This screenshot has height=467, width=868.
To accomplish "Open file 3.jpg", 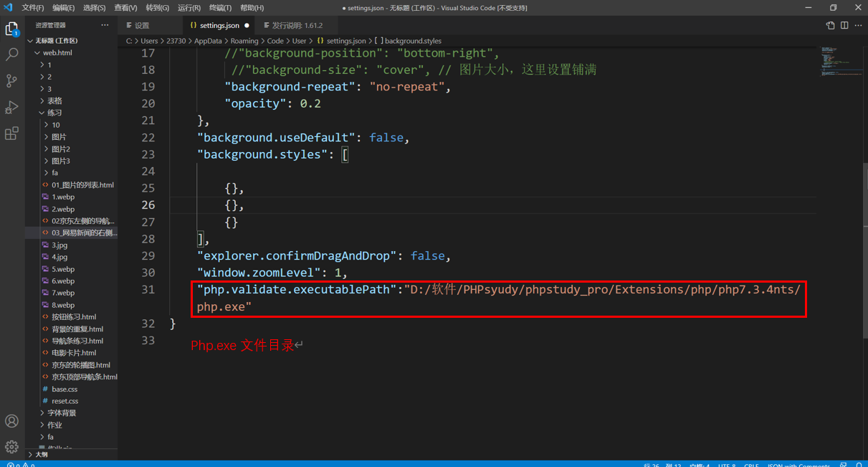I will coord(71,245).
